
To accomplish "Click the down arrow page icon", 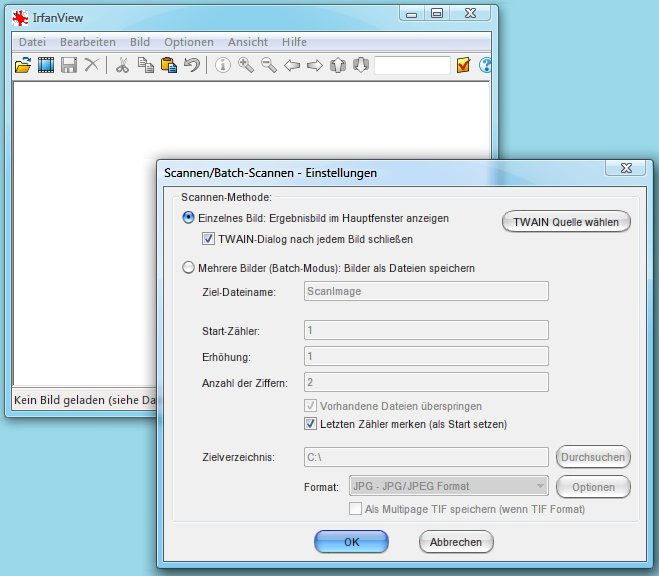I will point(361,66).
